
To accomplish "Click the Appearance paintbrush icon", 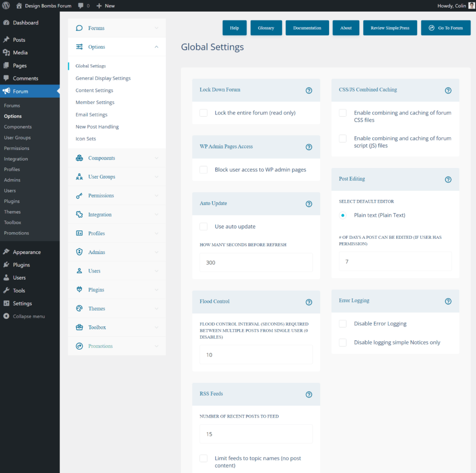I will tap(7, 252).
